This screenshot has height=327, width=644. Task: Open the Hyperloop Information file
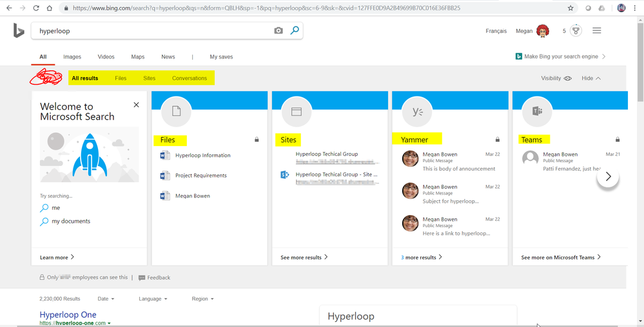tap(203, 156)
